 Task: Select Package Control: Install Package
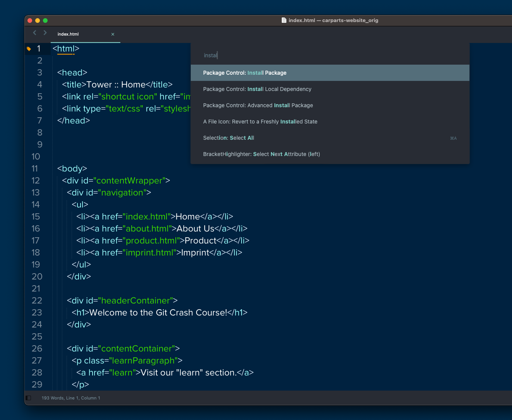tap(244, 73)
